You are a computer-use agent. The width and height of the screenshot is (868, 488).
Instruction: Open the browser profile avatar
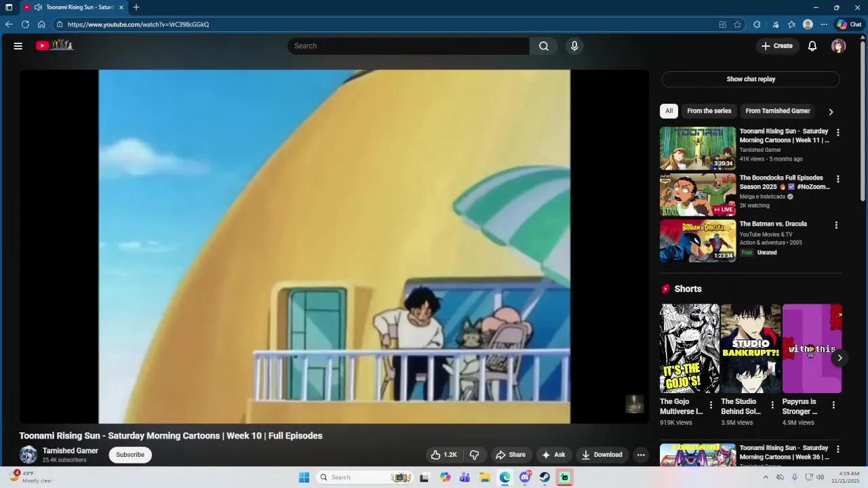coord(808,24)
